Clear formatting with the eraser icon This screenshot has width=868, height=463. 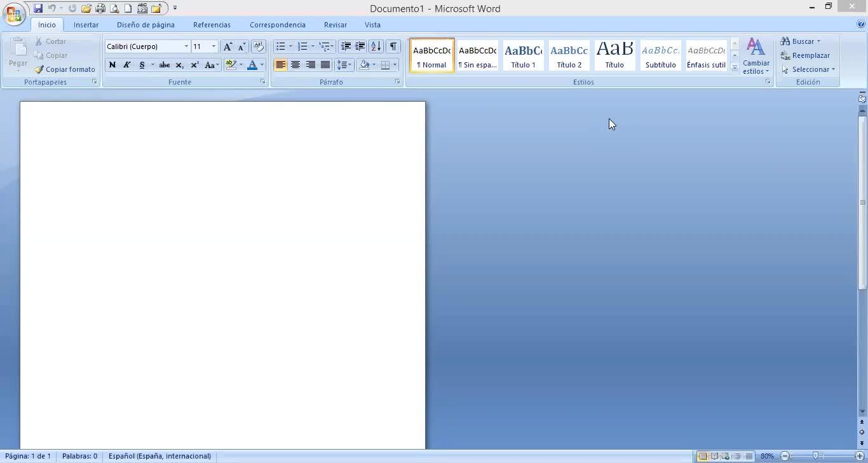(259, 46)
